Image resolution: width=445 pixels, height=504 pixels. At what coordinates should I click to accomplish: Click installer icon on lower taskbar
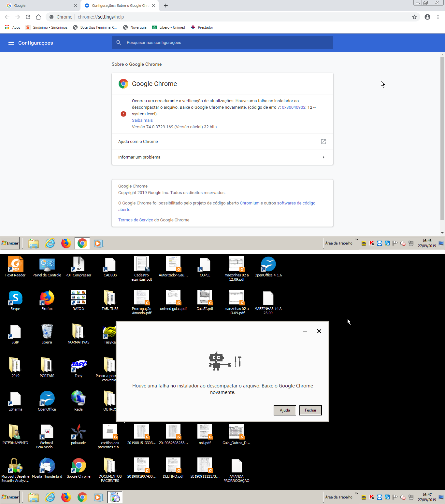click(115, 497)
